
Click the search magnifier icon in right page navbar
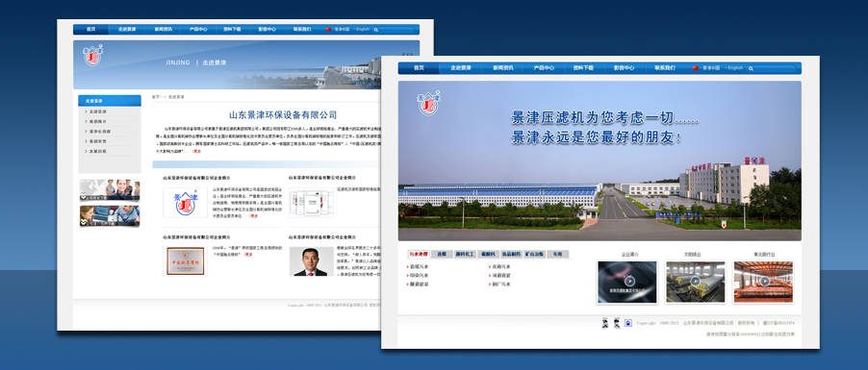[x=751, y=68]
